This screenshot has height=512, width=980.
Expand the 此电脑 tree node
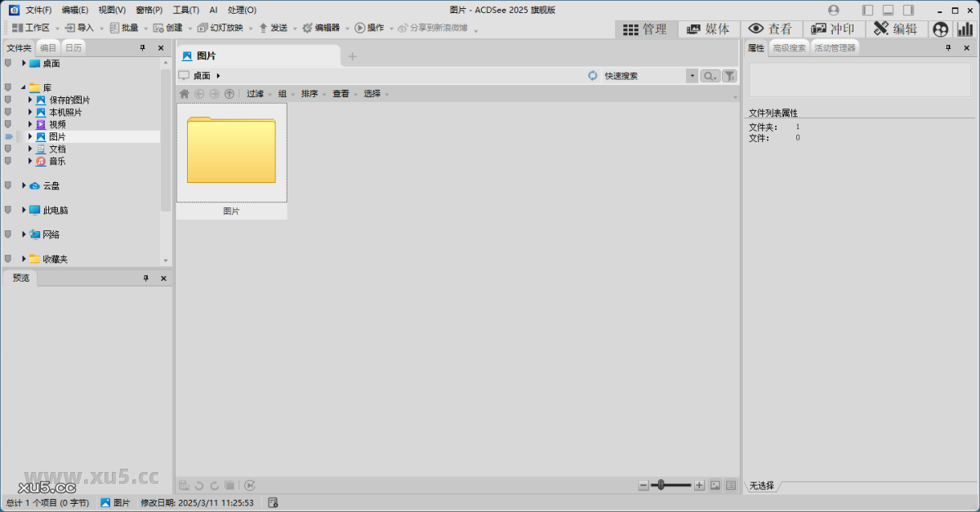[23, 210]
